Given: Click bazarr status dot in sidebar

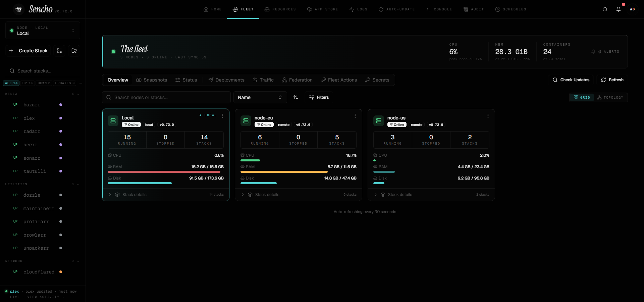Looking at the screenshot, I should pos(61,105).
